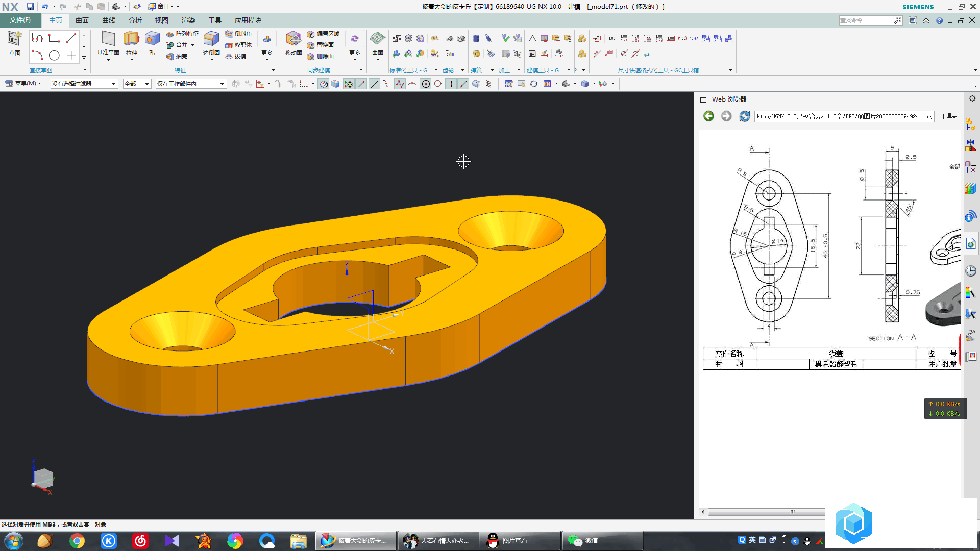This screenshot has height=551, width=980.
Task: Click the Web browser forward button
Action: pyautogui.click(x=726, y=116)
